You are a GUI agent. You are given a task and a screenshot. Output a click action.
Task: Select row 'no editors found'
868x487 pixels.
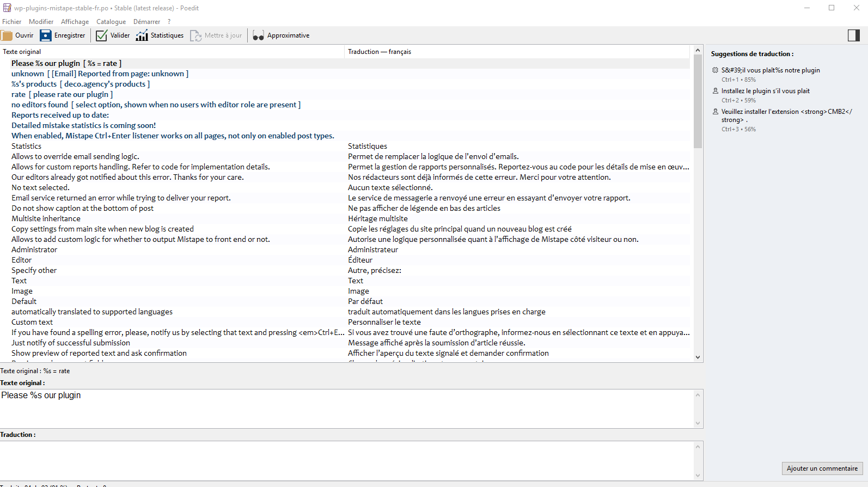coord(346,105)
